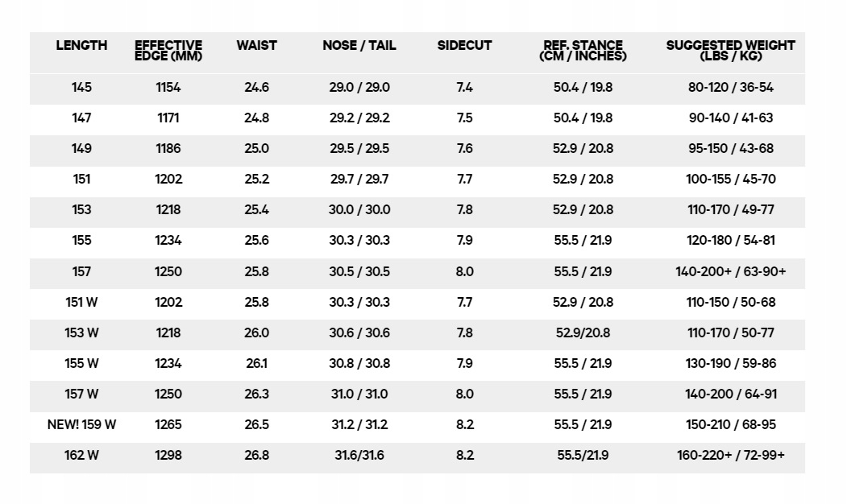Select the SIDECUT column header
The image size is (847, 504).
(464, 46)
